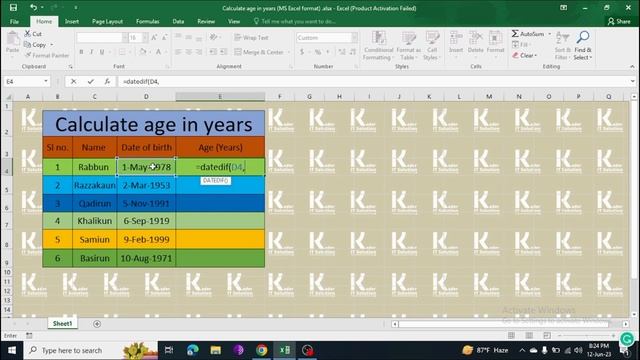The width and height of the screenshot is (640, 360).
Task: Expand the formula bar
Action: pyautogui.click(x=633, y=81)
